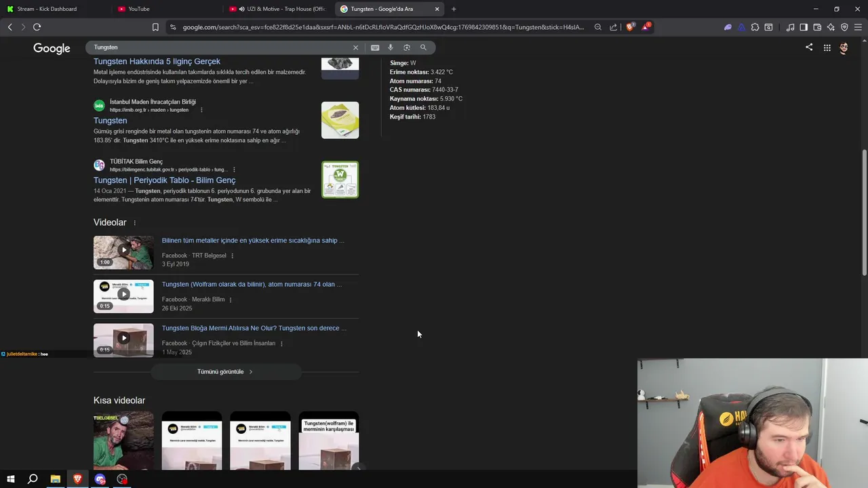Open the Google account avatar
The image size is (868, 488).
click(844, 48)
